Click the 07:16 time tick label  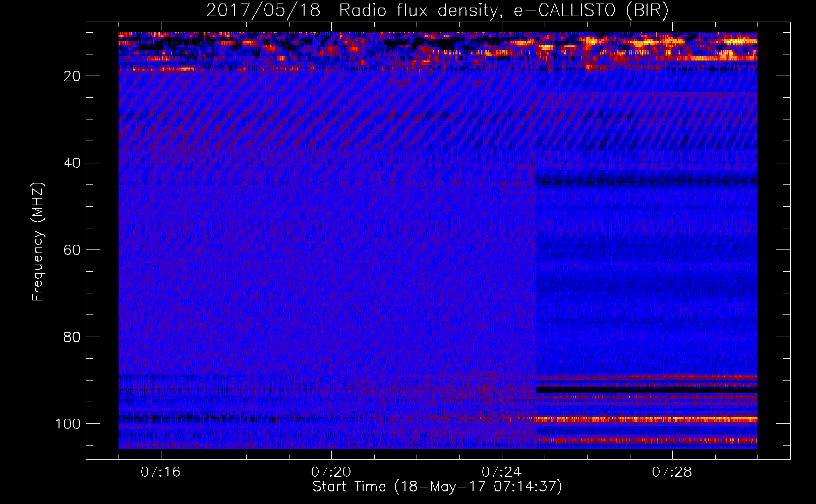point(161,472)
